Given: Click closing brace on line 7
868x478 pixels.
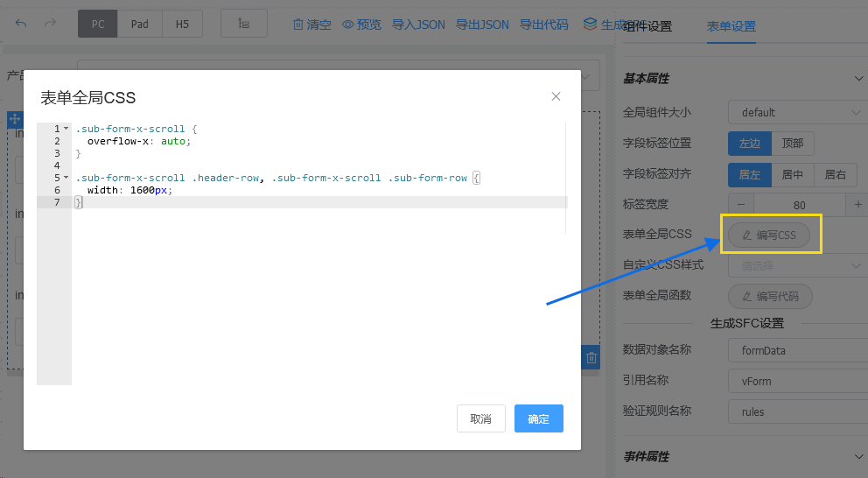Looking at the screenshot, I should [79, 202].
